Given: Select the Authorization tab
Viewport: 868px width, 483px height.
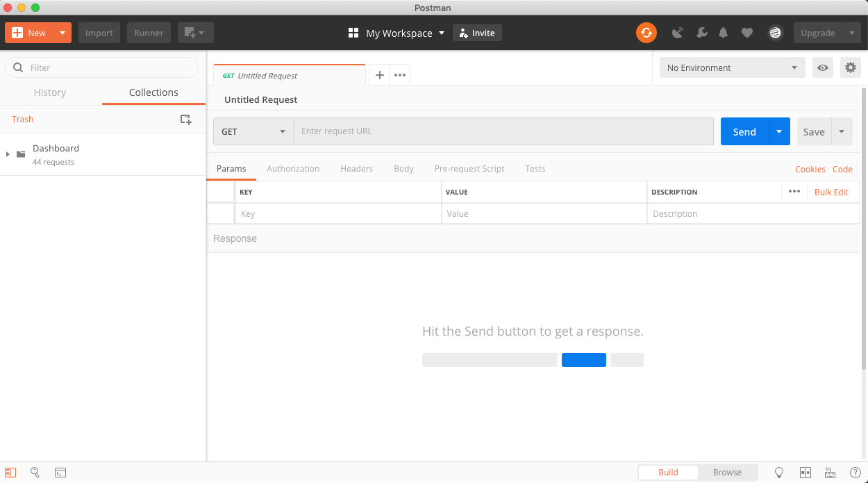Looking at the screenshot, I should 293,169.
